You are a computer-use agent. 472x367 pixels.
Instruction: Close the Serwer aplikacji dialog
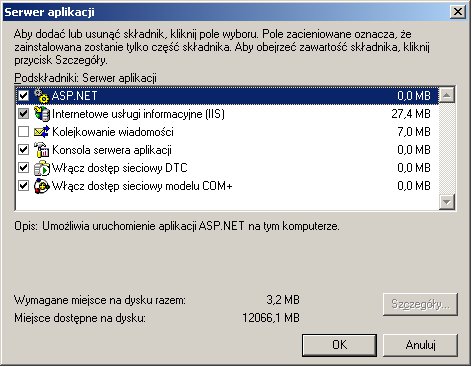click(x=458, y=12)
